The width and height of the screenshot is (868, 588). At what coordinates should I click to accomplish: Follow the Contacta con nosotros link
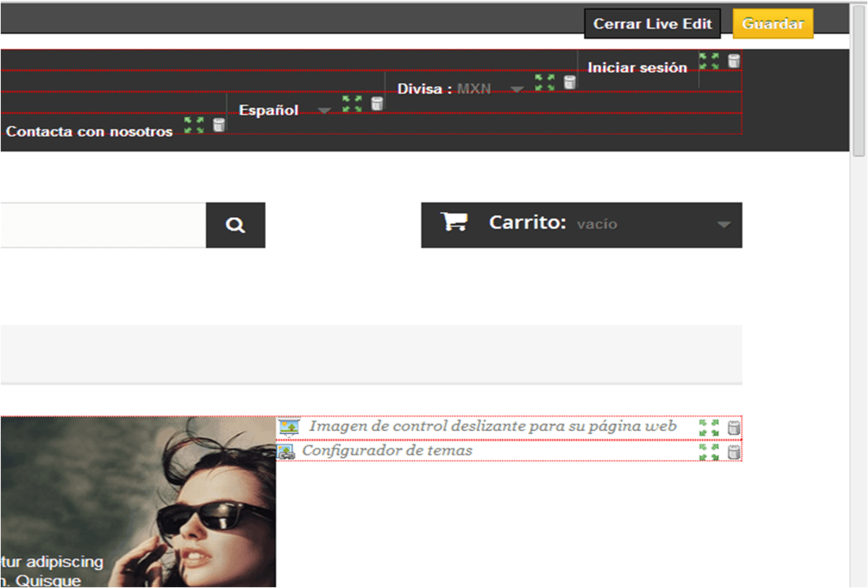tap(89, 132)
